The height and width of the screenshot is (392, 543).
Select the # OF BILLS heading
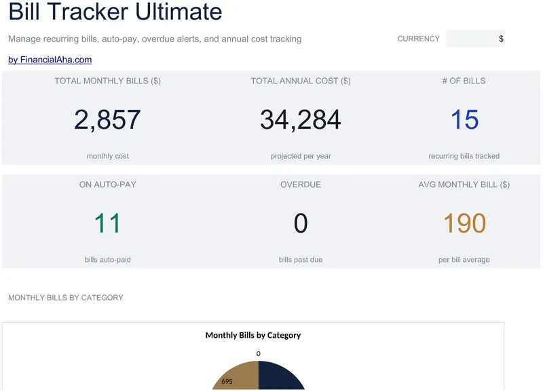pos(464,81)
